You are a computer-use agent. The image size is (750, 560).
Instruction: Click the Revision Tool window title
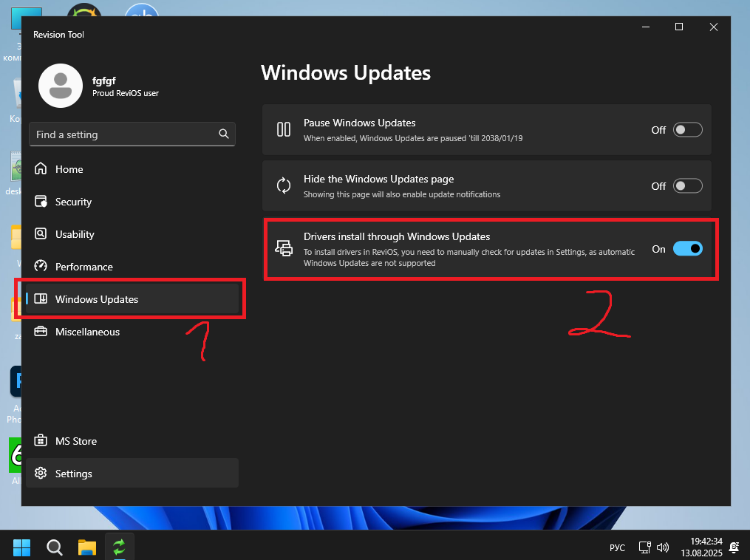pyautogui.click(x=58, y=35)
